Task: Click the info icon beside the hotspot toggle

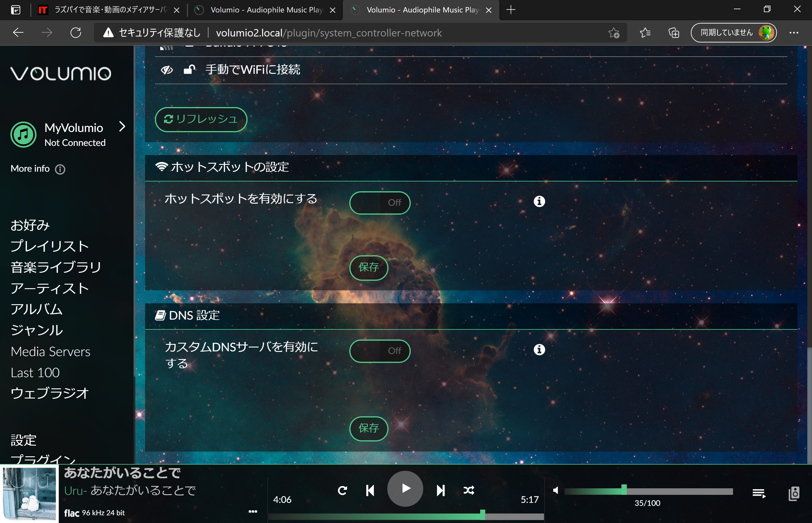Action: click(x=539, y=201)
